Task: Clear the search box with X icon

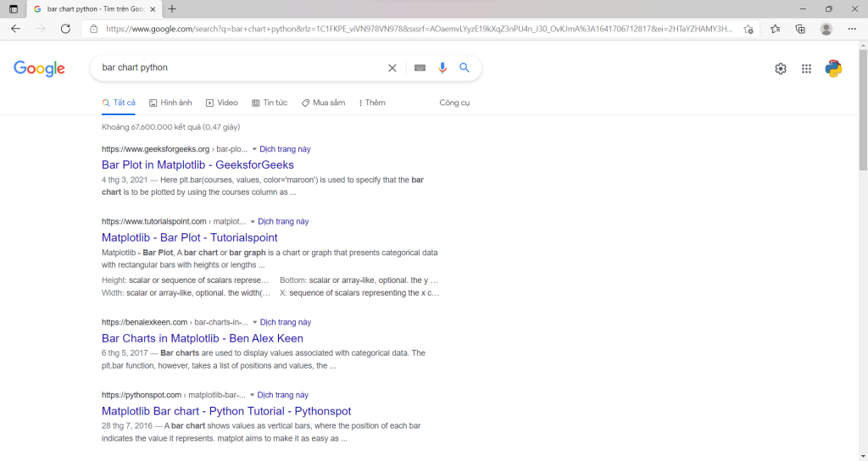Action: click(x=392, y=68)
